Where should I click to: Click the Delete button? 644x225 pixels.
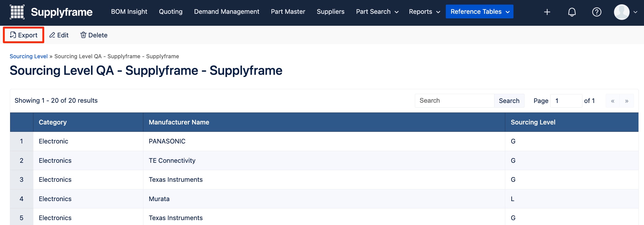(x=94, y=35)
